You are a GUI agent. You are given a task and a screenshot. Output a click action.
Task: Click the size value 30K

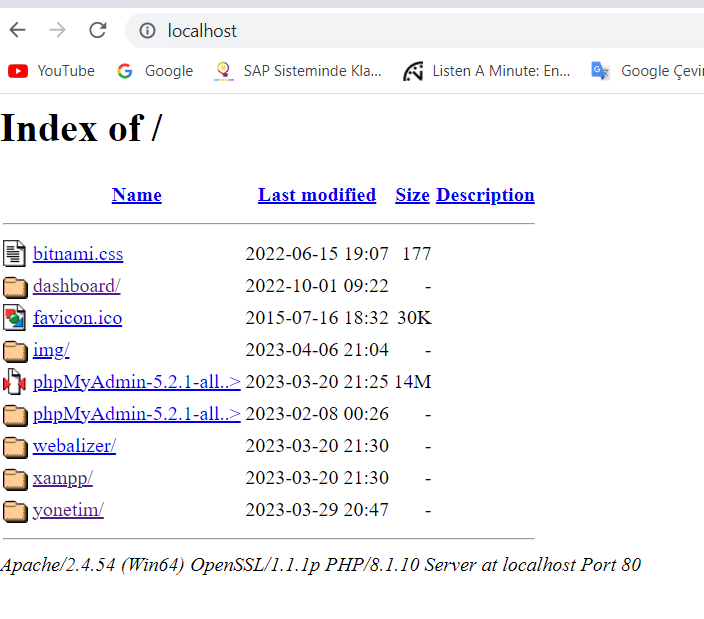click(x=414, y=318)
